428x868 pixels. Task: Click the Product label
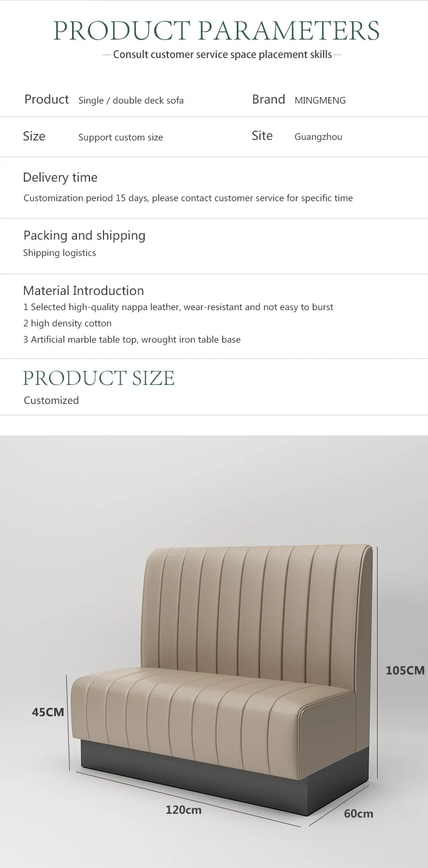(47, 100)
